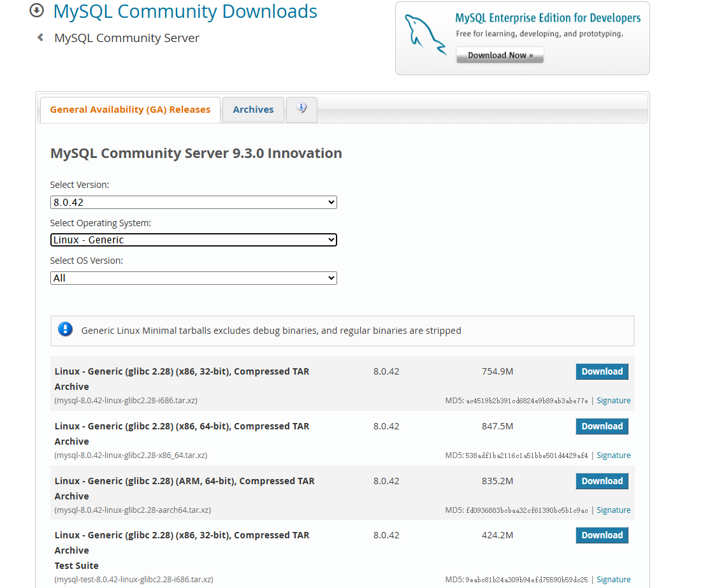Open Signature link for i686.tar.xz file
This screenshot has width=710, height=588.
613,401
